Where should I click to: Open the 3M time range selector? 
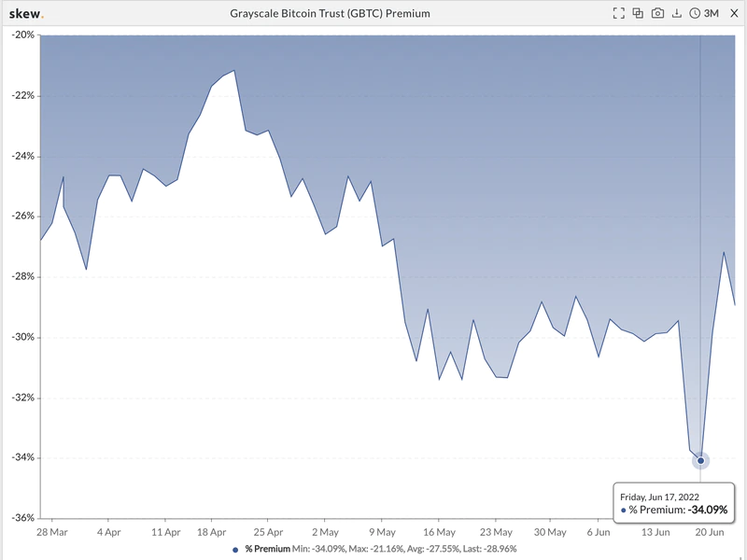[712, 13]
